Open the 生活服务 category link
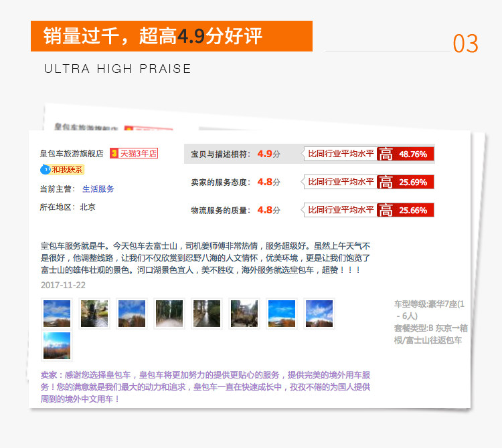The height and width of the screenshot is (448, 502). pos(98,189)
